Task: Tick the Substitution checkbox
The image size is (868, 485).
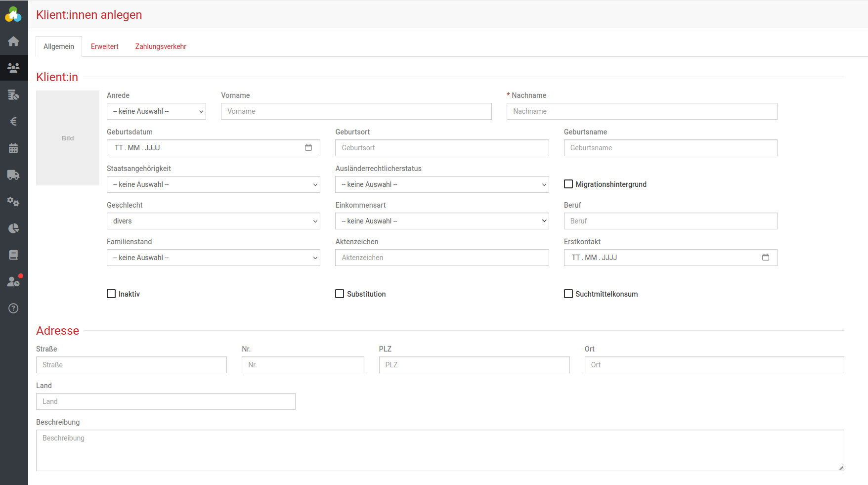Action: point(340,294)
